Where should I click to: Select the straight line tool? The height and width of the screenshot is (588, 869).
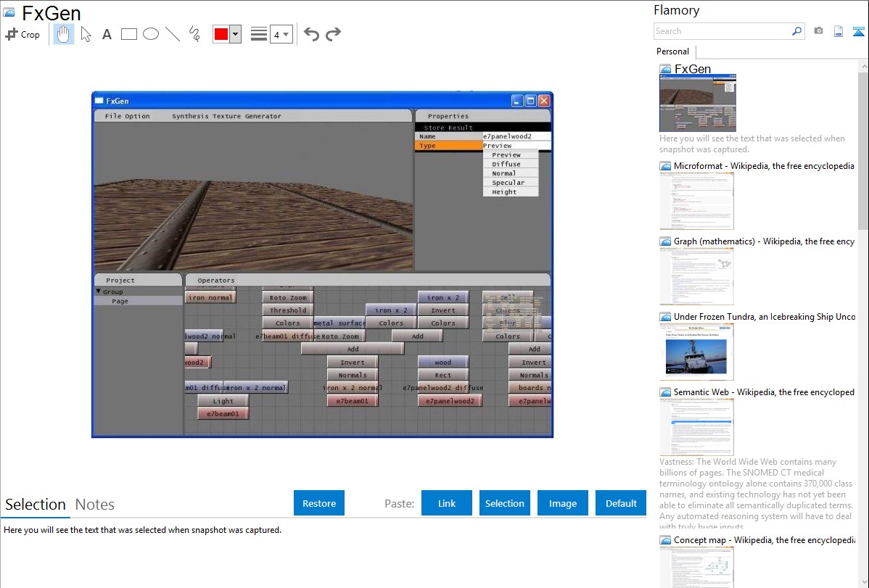pyautogui.click(x=173, y=34)
